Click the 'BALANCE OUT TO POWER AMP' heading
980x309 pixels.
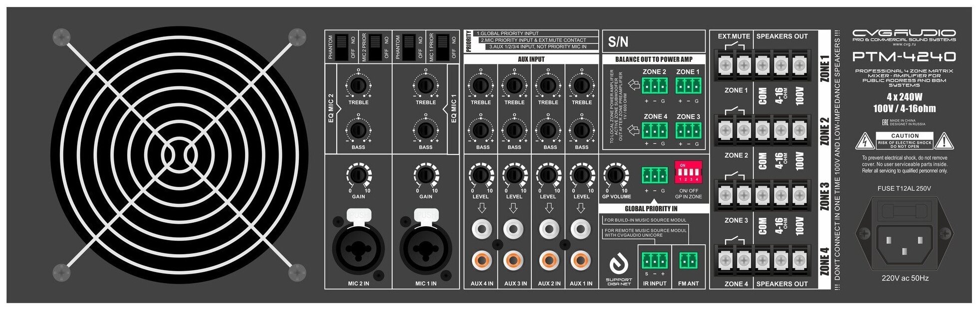pyautogui.click(x=654, y=59)
